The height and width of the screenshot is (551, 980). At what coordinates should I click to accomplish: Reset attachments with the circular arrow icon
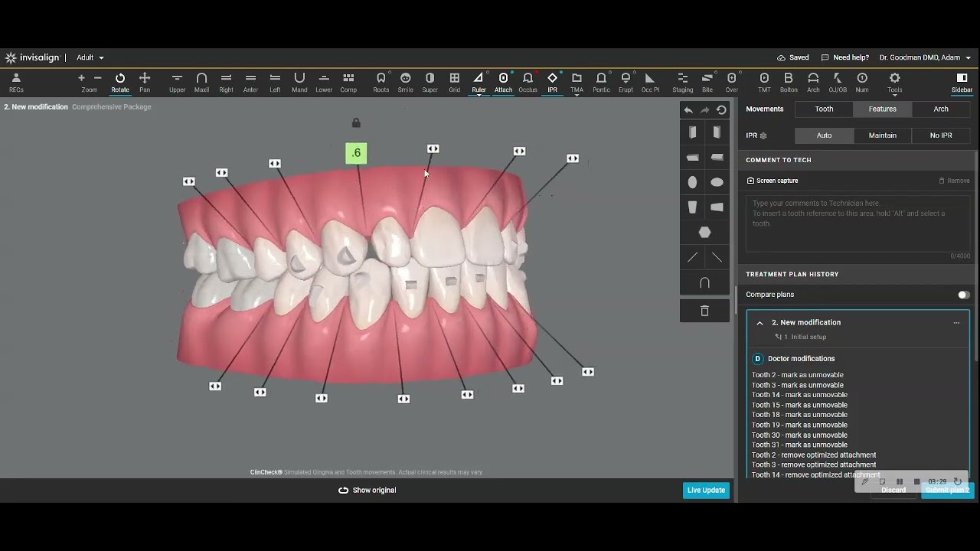pos(721,110)
